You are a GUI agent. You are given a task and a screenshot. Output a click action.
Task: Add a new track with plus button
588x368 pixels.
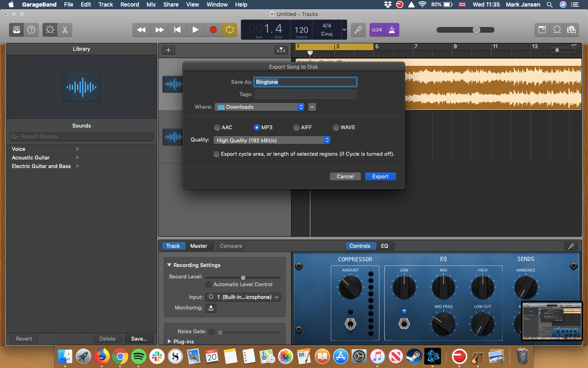(x=168, y=50)
